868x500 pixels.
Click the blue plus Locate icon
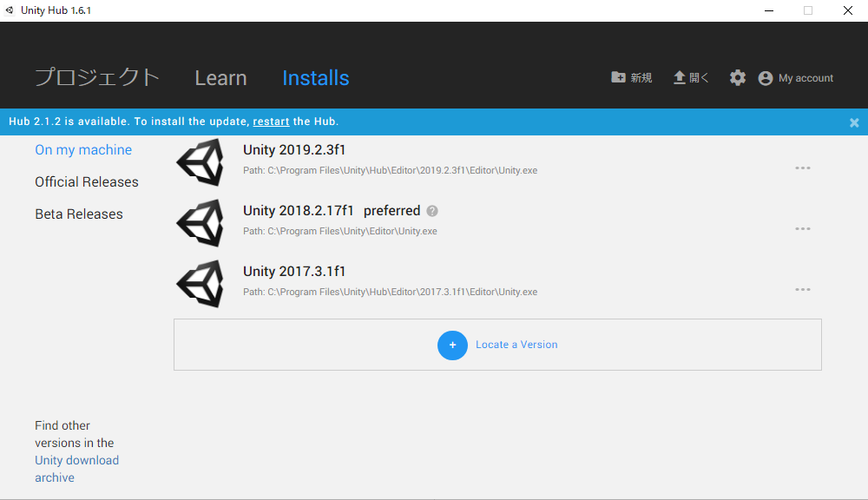(452, 345)
